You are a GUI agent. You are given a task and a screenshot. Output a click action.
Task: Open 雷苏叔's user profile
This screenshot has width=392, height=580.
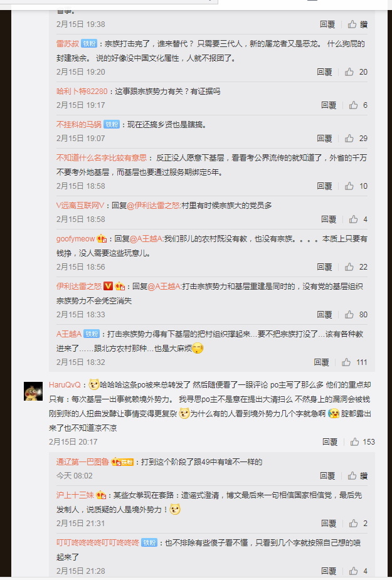click(67, 44)
